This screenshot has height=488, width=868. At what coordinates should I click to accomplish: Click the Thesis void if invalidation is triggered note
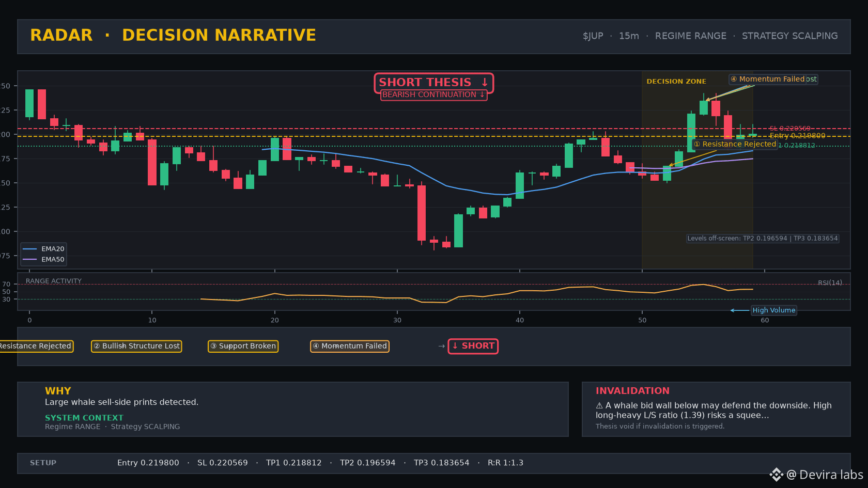point(660,427)
